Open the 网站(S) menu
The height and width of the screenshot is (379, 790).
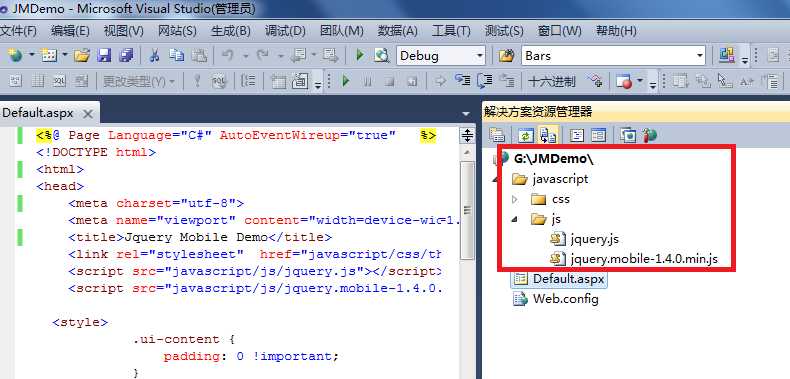pyautogui.click(x=177, y=31)
